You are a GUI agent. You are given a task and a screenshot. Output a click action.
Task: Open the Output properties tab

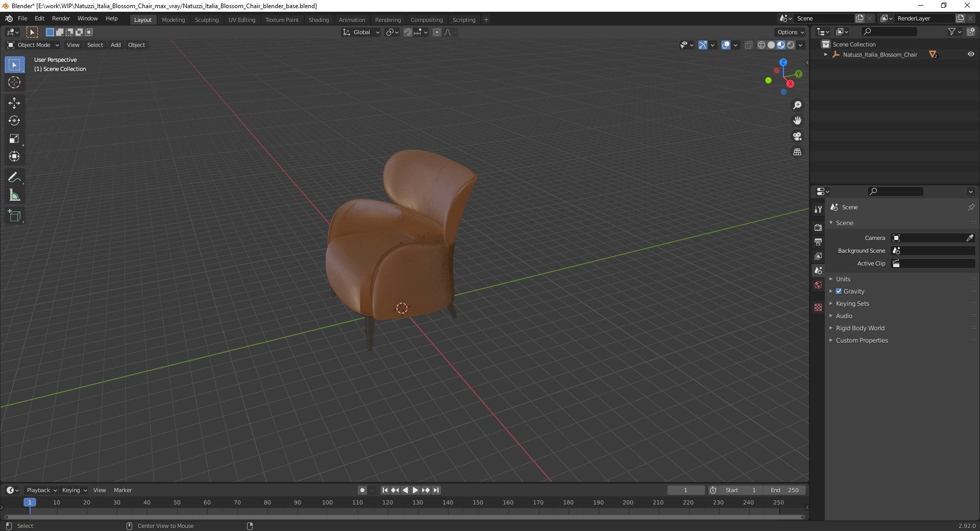(818, 242)
